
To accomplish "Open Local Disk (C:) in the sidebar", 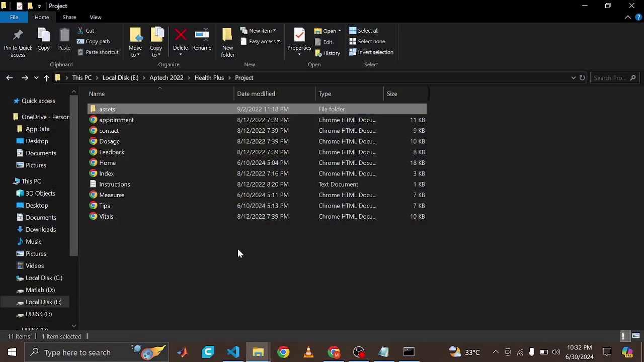I will point(44,278).
